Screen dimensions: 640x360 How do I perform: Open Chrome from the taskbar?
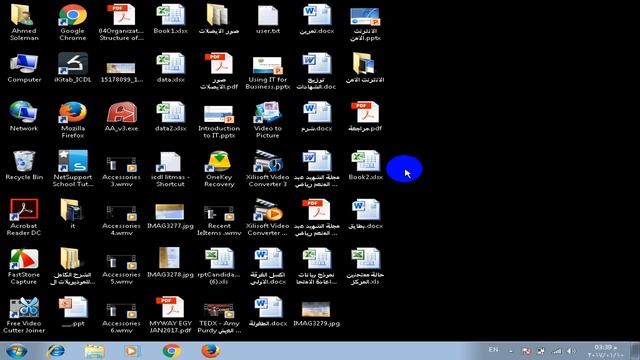(171, 351)
